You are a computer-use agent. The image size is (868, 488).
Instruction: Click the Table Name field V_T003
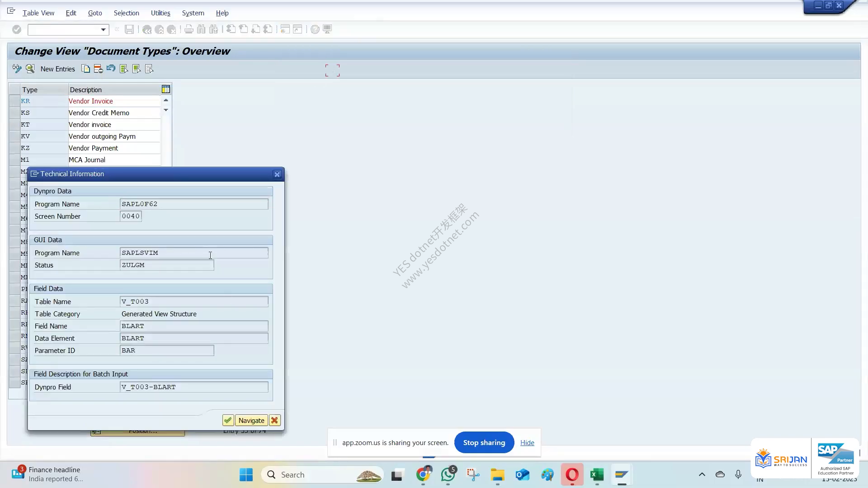tap(194, 302)
